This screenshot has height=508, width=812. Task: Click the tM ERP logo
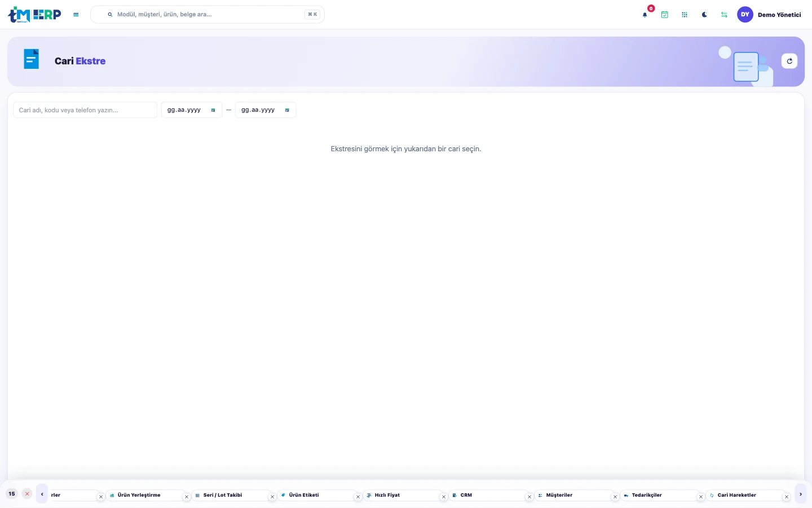point(34,15)
